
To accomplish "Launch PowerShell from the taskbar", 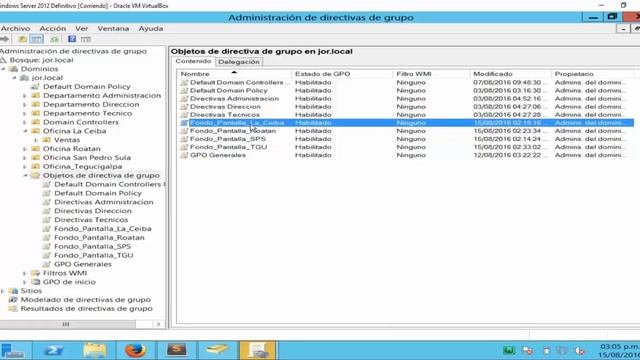I will pyautogui.click(x=53, y=351).
